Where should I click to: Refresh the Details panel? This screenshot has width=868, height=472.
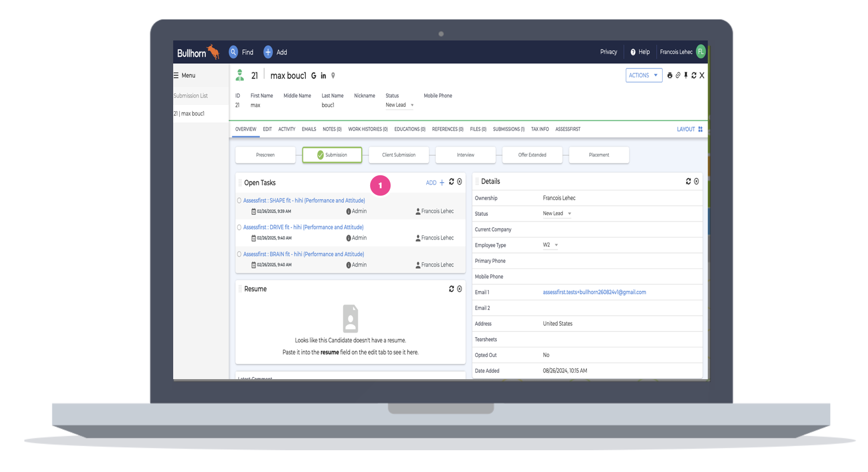coord(688,182)
